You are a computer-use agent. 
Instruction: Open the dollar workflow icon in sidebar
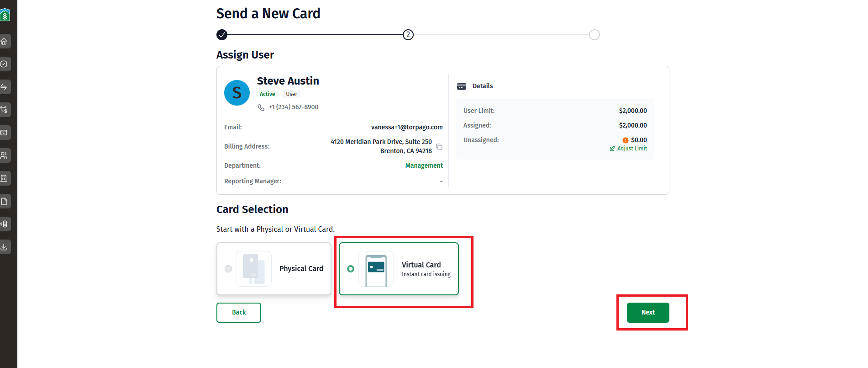pos(4,110)
